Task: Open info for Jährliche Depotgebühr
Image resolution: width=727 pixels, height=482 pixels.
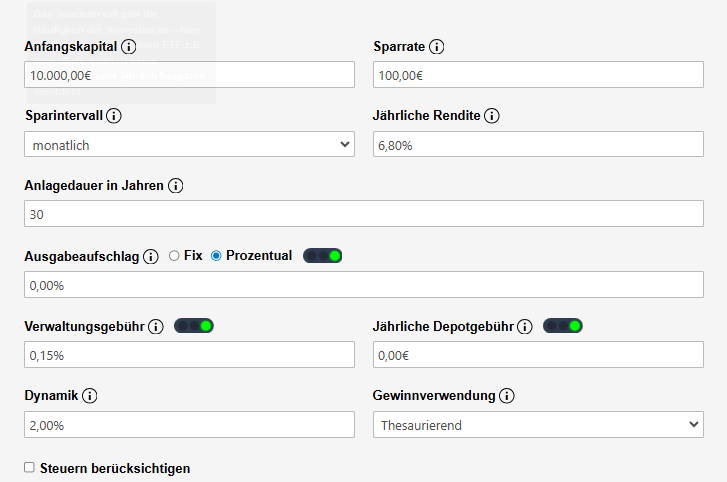Action: click(525, 326)
